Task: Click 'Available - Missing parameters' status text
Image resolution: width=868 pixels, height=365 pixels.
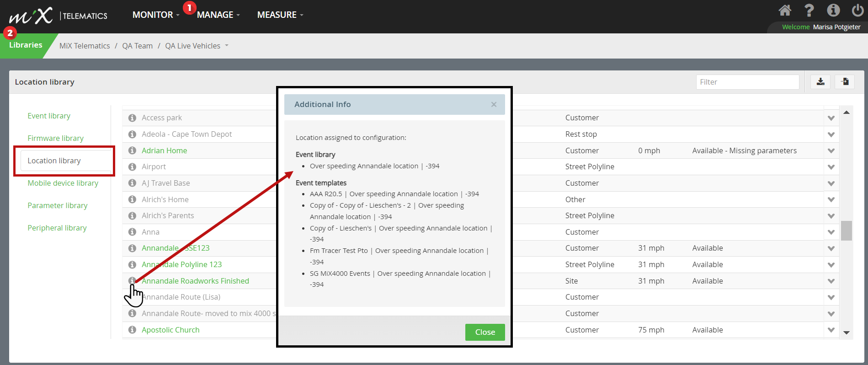Action: (744, 150)
